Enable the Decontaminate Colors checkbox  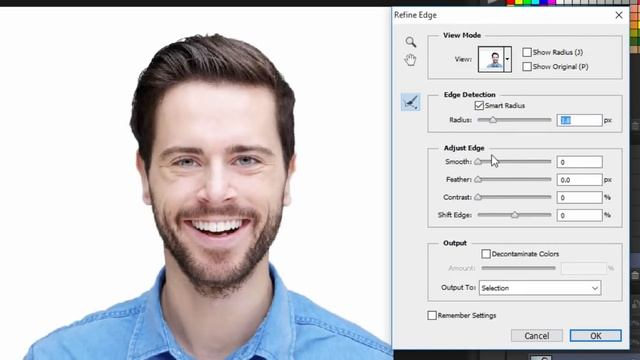tap(486, 254)
